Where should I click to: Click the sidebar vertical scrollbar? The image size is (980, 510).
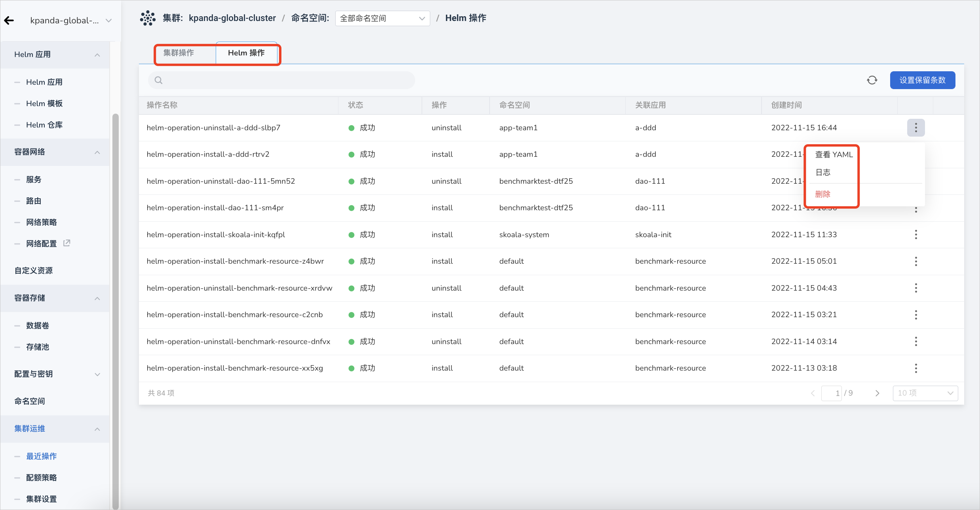116,311
